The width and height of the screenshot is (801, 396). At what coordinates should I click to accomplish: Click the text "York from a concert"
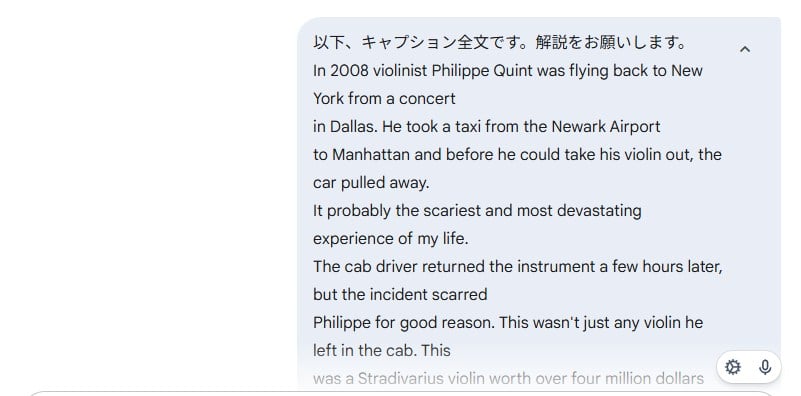tap(384, 99)
